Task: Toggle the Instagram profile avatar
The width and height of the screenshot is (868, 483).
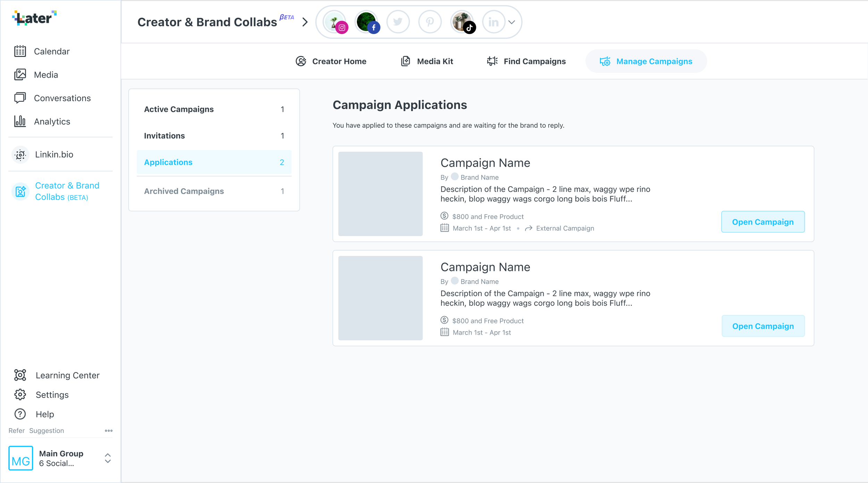Action: click(335, 22)
